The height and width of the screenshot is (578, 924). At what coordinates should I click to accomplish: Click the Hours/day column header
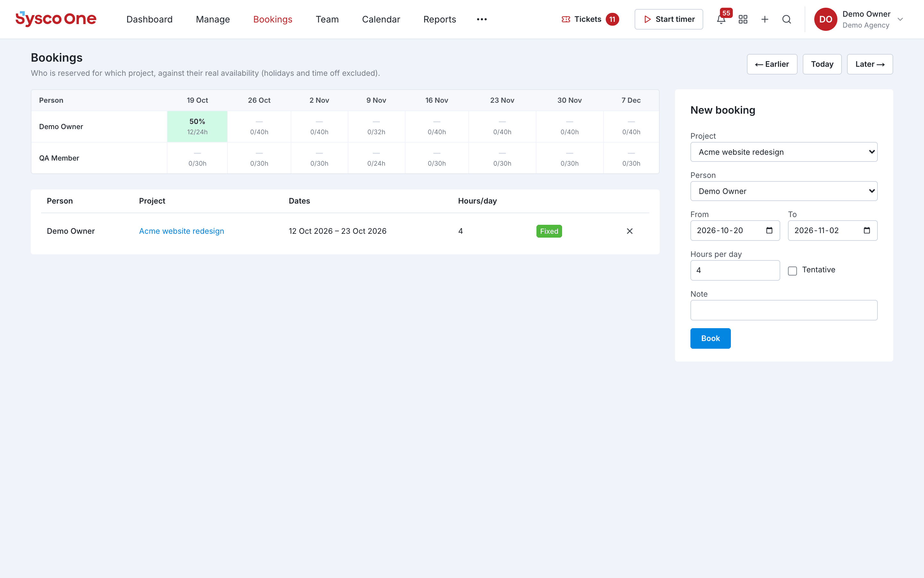point(477,201)
